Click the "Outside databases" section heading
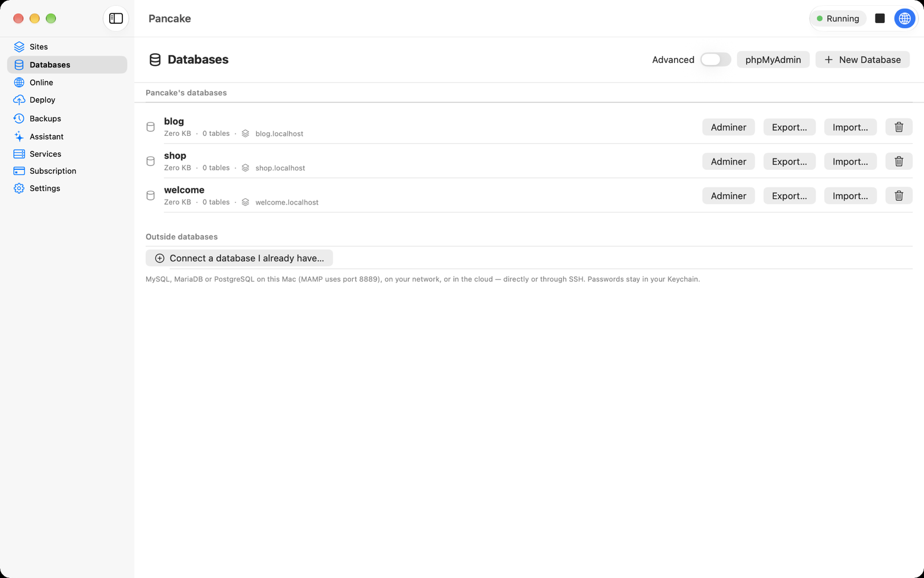The image size is (924, 578). coord(182,237)
